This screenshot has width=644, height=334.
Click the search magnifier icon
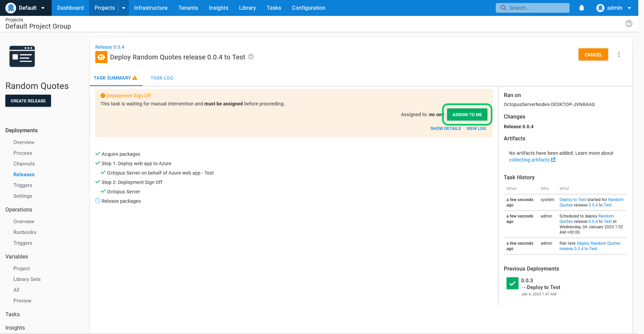pyautogui.click(x=503, y=8)
